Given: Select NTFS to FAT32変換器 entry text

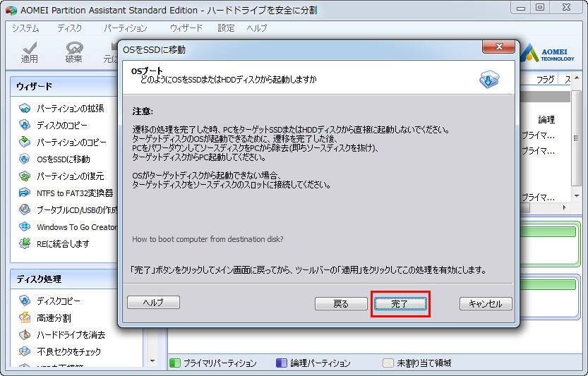Looking at the screenshot, I should click(x=75, y=193).
